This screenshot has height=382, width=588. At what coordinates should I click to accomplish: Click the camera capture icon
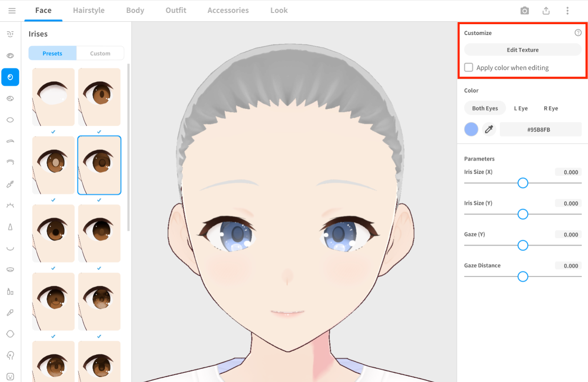click(524, 11)
